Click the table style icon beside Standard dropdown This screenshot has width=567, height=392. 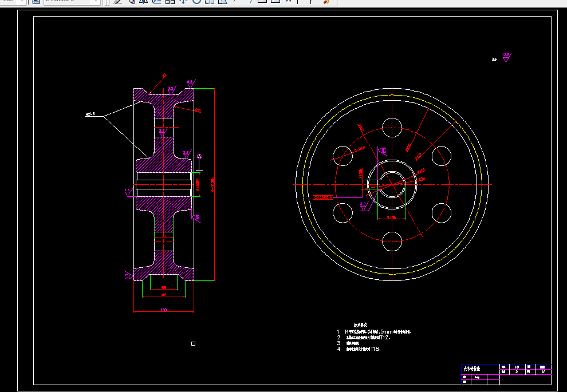[36, 2]
